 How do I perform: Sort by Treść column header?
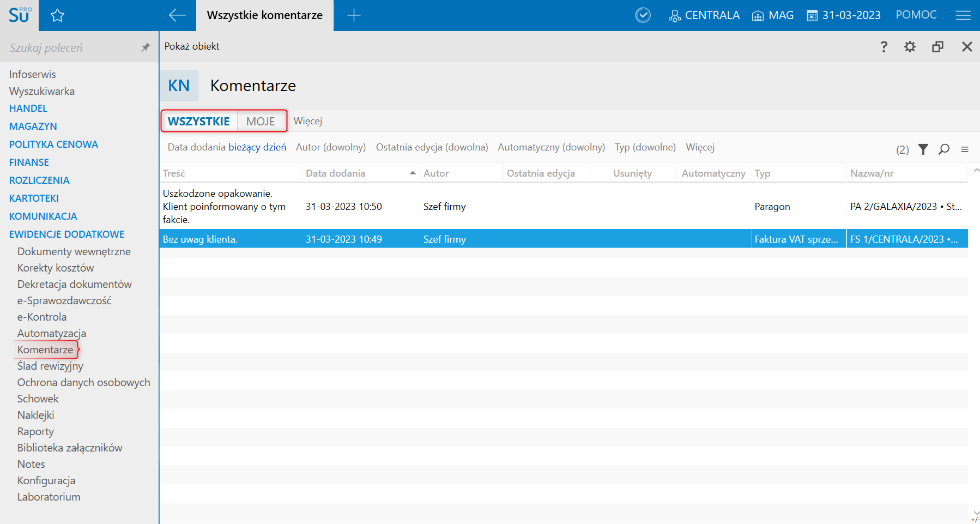pyautogui.click(x=231, y=173)
